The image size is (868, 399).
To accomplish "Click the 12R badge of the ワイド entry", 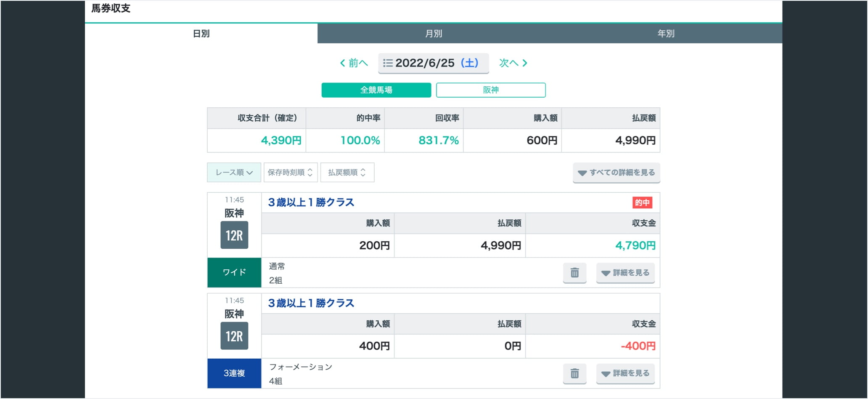I will (x=234, y=235).
